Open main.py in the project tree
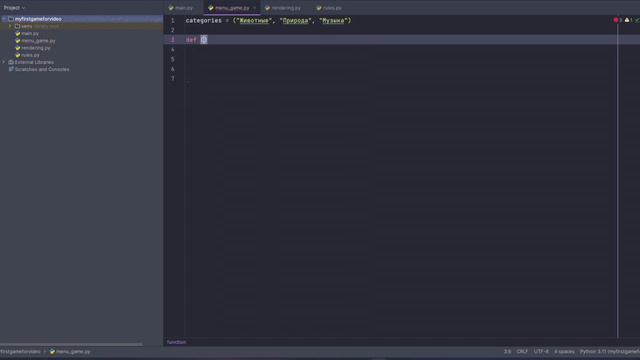This screenshot has width=640, height=360. (x=30, y=33)
